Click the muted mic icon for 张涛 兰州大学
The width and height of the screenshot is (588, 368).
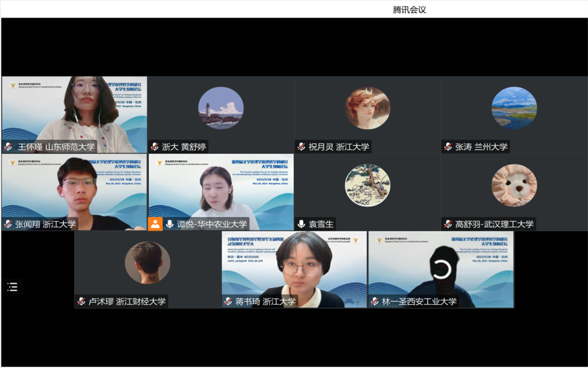point(448,147)
